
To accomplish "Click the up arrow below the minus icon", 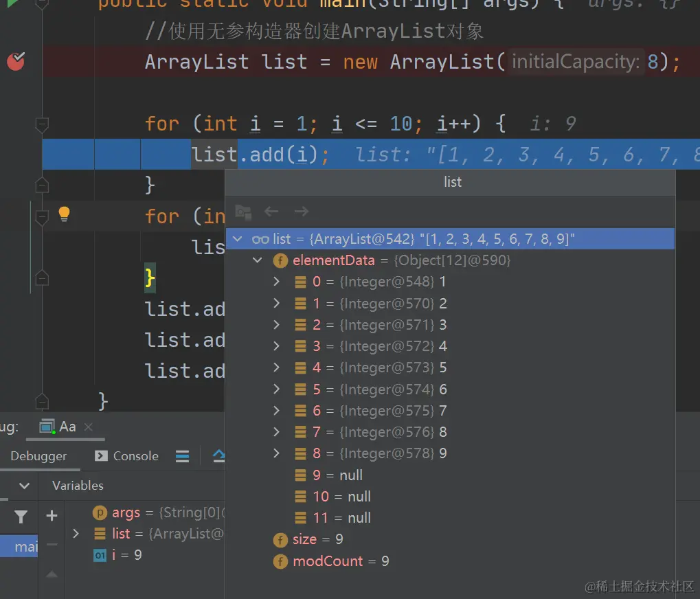I will [52, 574].
